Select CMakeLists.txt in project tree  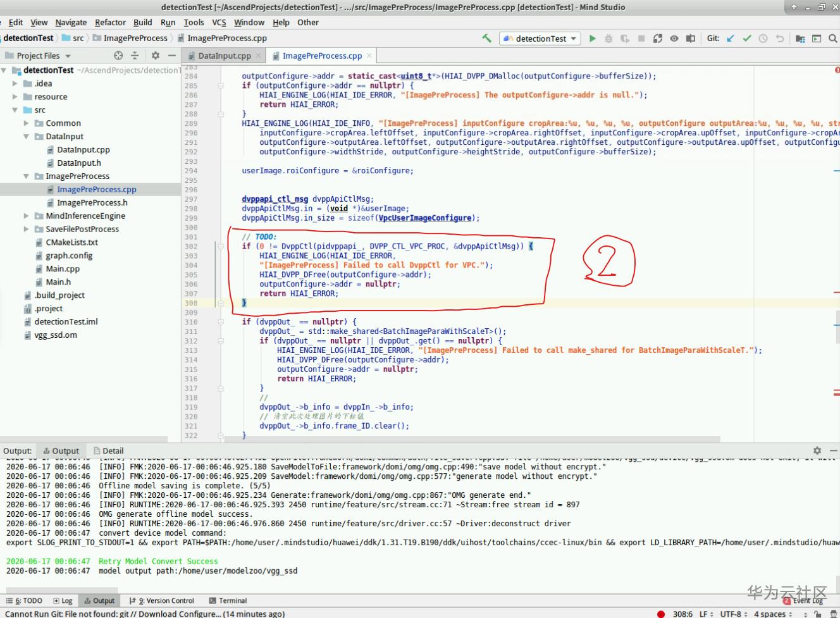tap(71, 242)
